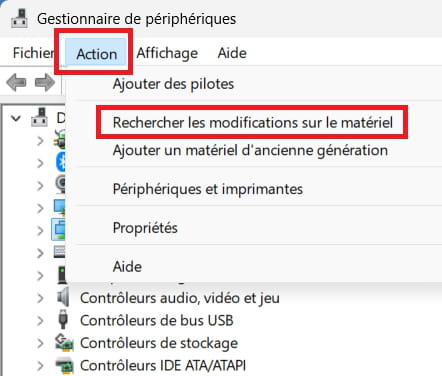This screenshot has height=376, width=442.
Task: Expand Contrôleurs audio, vidéo et jeu
Action: tap(40, 298)
